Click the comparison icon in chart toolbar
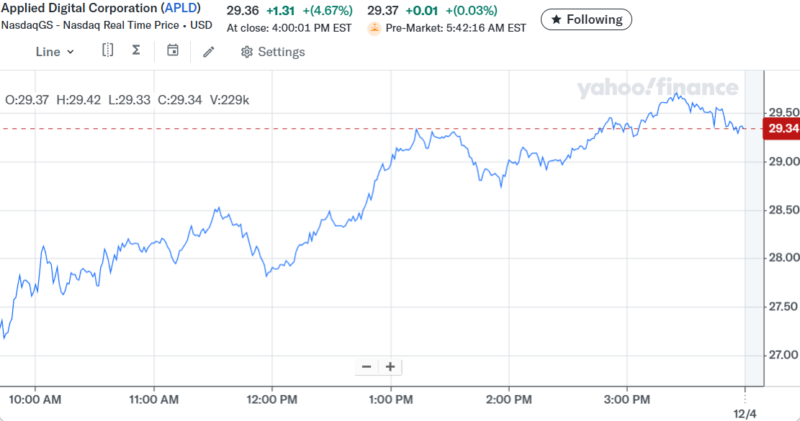 coord(108,51)
